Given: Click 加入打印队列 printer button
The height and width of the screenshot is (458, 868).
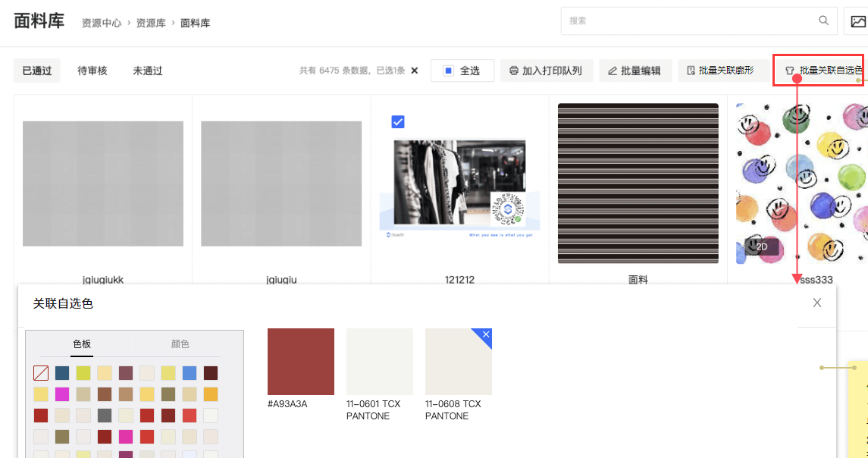Looking at the screenshot, I should (546, 71).
